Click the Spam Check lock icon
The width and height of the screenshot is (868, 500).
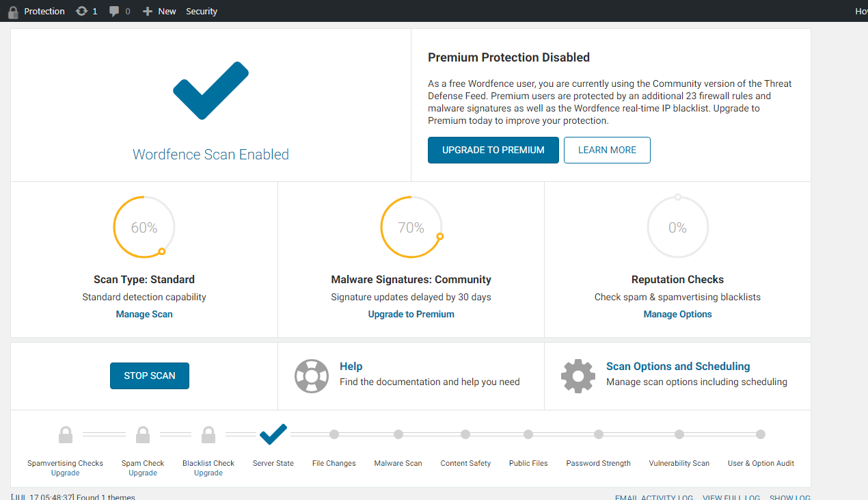143,434
